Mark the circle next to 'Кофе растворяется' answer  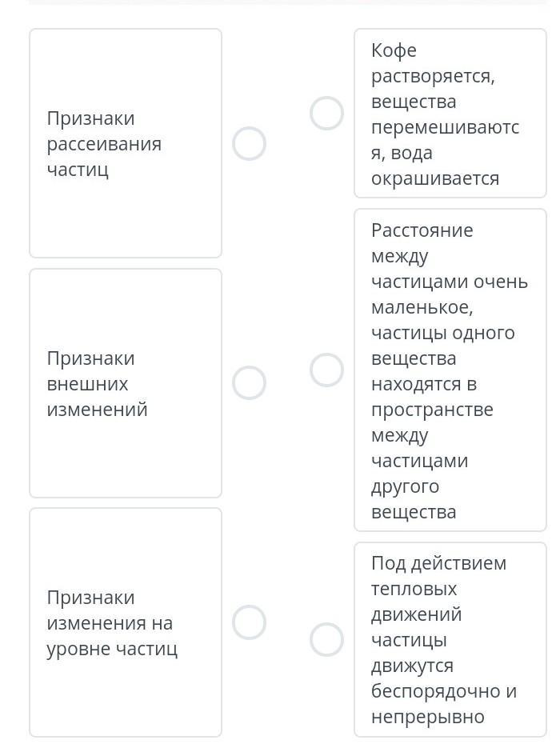click(326, 114)
